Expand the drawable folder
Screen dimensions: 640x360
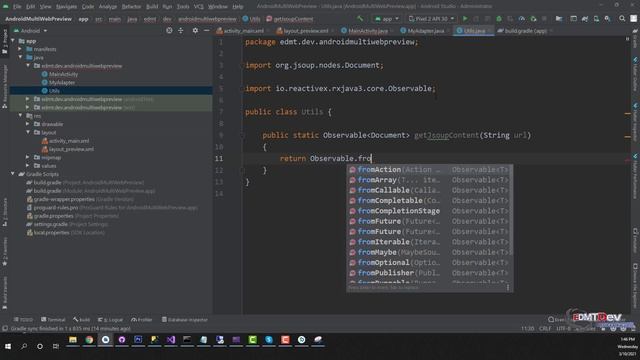[x=27, y=124]
